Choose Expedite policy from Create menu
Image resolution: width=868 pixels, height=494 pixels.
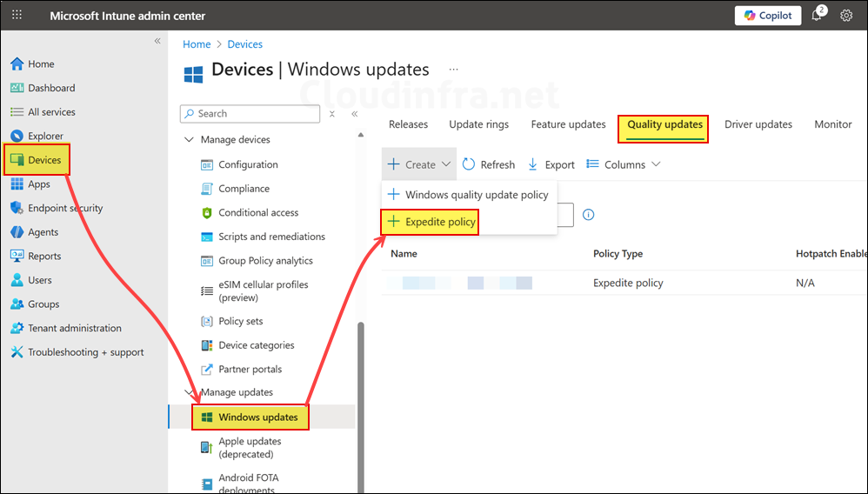(431, 222)
